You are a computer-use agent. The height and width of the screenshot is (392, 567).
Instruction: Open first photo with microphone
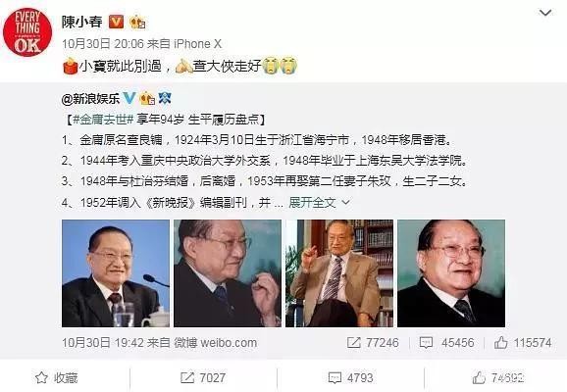[x=116, y=273]
